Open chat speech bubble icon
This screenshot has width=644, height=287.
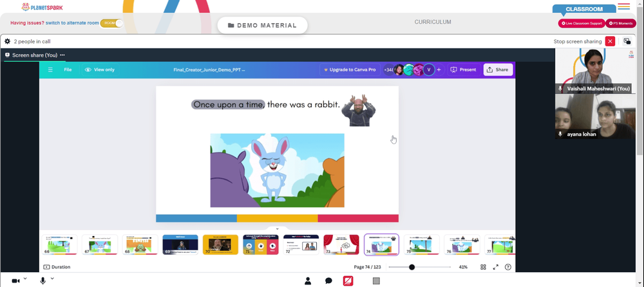328,281
